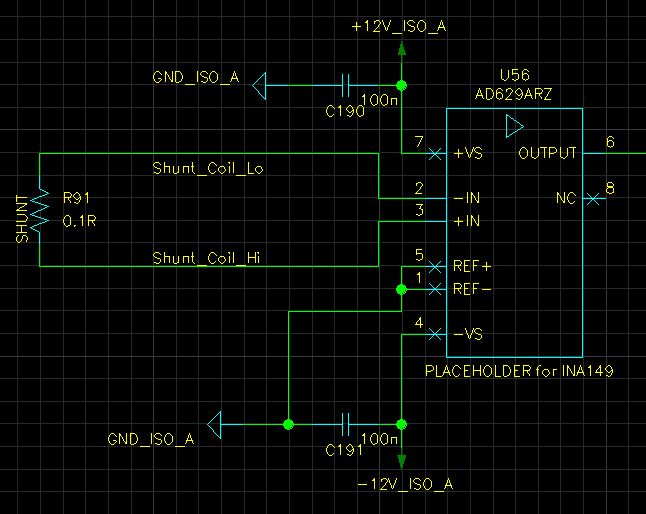Select upper GND_ISO_A ground port symbol
Screen dimensions: 646x514
[260, 86]
